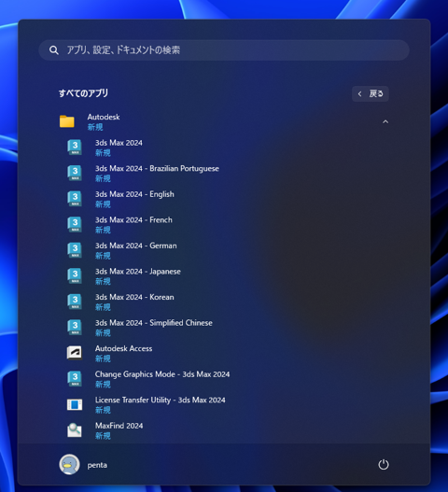The image size is (448, 492).
Task: Open MaxFind 2024 by its label
Action: click(x=119, y=426)
